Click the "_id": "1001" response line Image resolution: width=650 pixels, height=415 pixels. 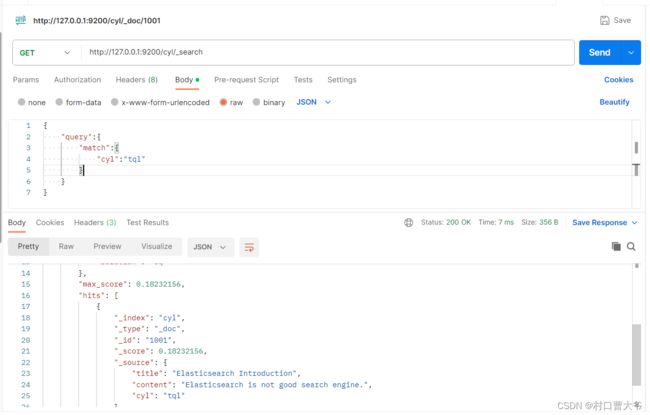[145, 340]
